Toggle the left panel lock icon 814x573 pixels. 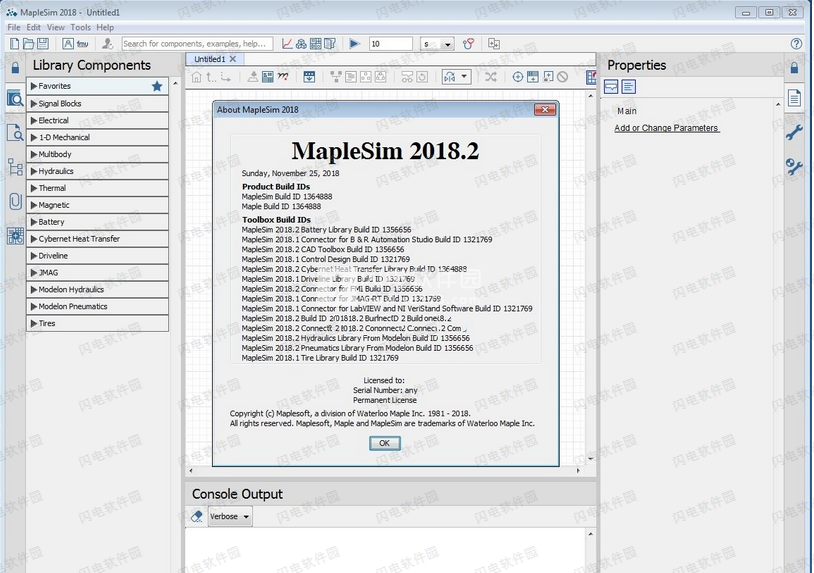[16, 67]
